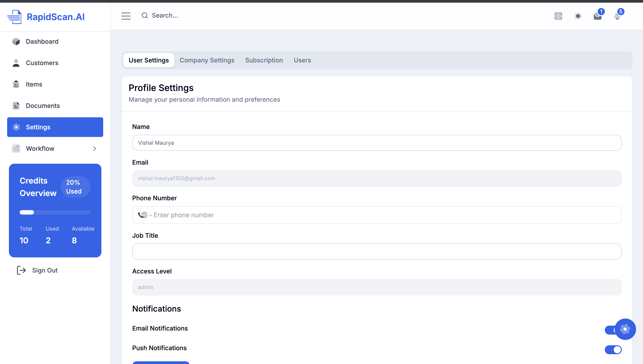The width and height of the screenshot is (643, 364).
Task: Open the inbox messages icon
Action: click(x=597, y=16)
